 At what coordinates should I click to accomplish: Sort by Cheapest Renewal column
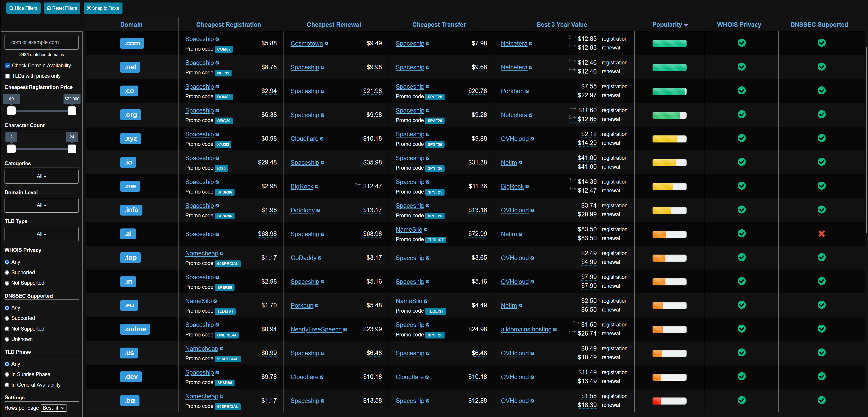pos(334,25)
